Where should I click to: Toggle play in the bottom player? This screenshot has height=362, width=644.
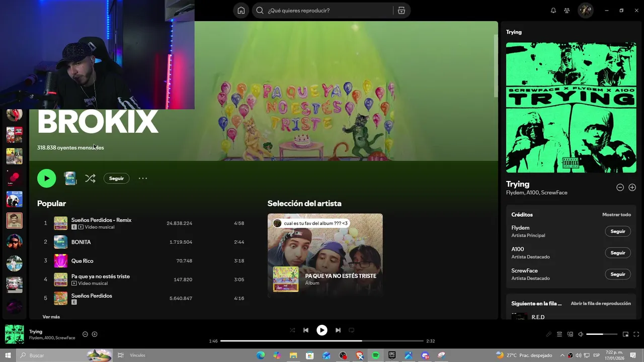point(322,330)
